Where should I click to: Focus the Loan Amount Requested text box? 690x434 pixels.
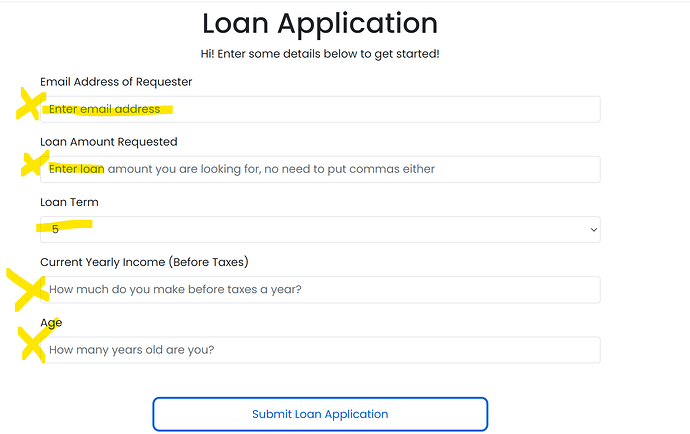coord(320,169)
